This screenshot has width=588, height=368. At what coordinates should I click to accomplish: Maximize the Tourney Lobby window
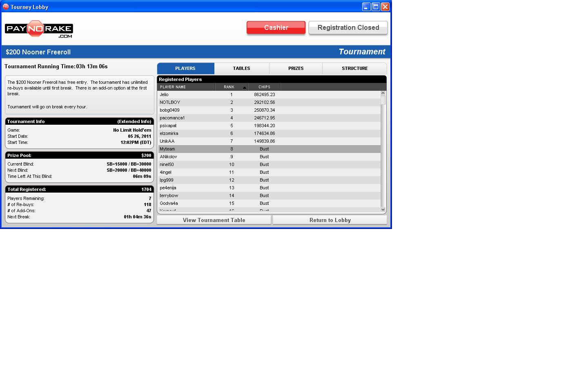tap(376, 7)
